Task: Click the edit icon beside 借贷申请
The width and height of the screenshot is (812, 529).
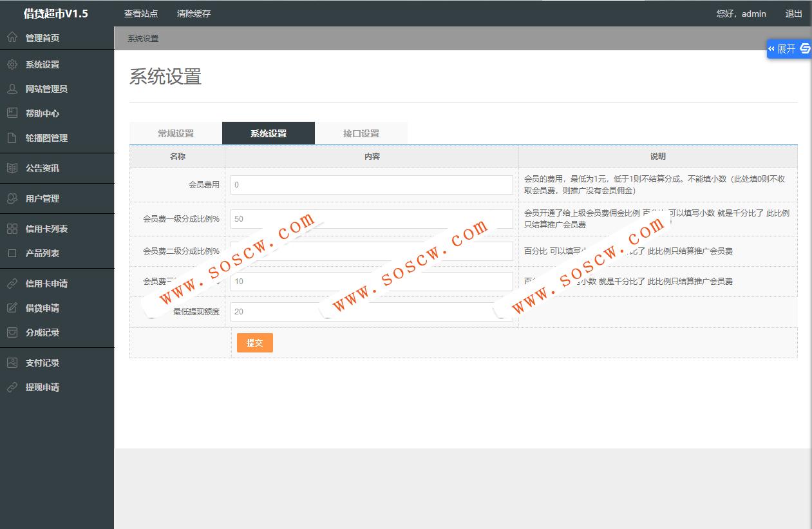Action: tap(12, 308)
